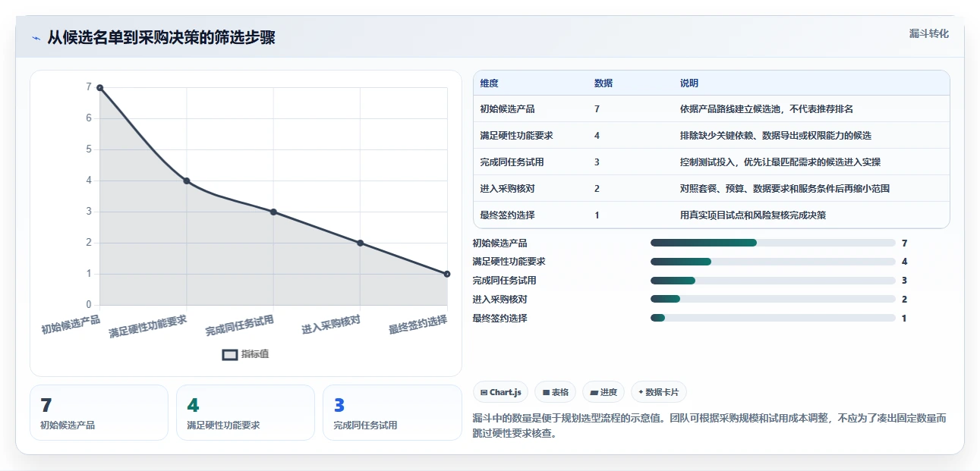The image size is (980, 471).
Task: Click the 进入采购核对 progress bar
Action: (773, 299)
